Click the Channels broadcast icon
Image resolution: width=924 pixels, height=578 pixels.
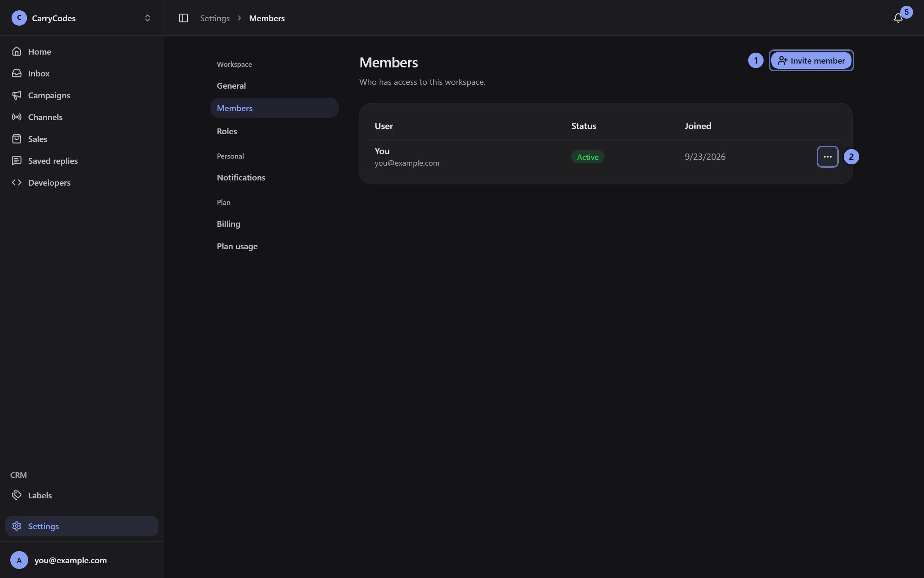[16, 117]
